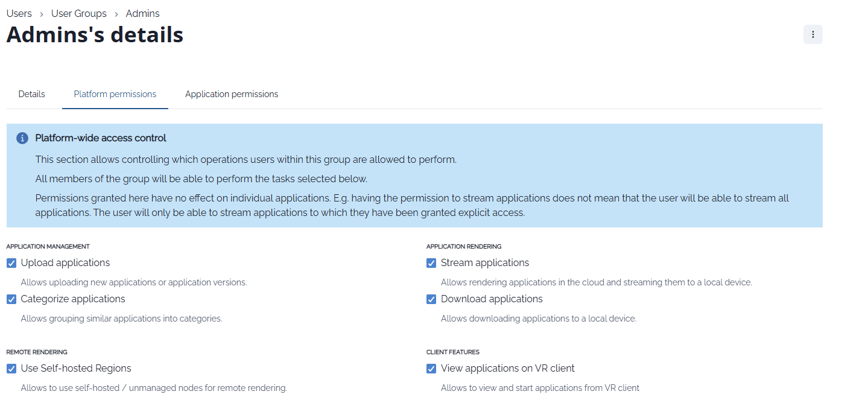Viewport: 868px width, 403px height.
Task: Open the three-dot more options menu
Action: click(813, 34)
